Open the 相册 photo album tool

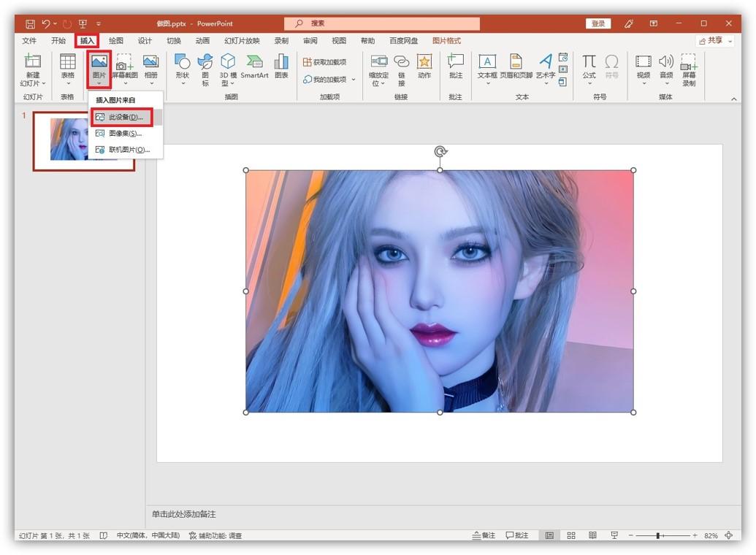pos(150,63)
